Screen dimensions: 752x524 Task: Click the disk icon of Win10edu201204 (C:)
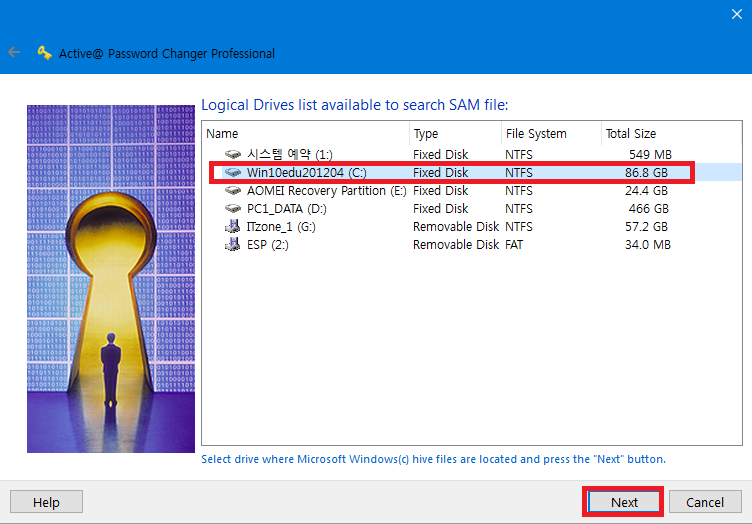pyautogui.click(x=233, y=173)
